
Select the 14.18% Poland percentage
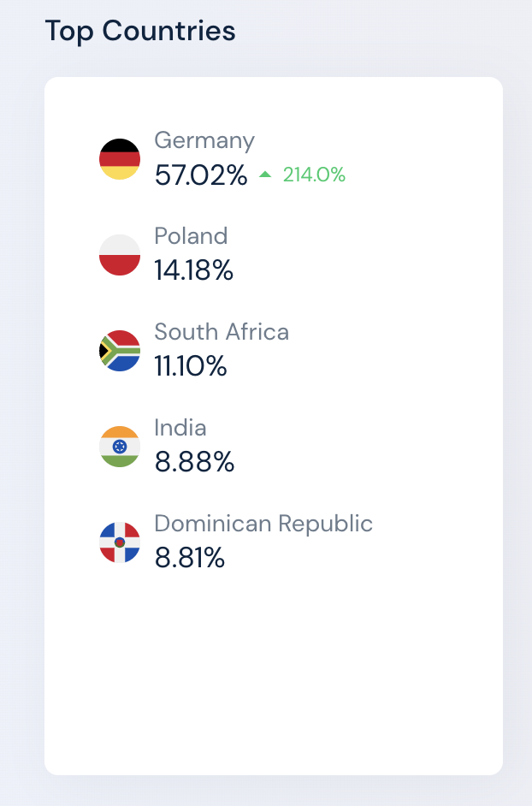pos(194,270)
